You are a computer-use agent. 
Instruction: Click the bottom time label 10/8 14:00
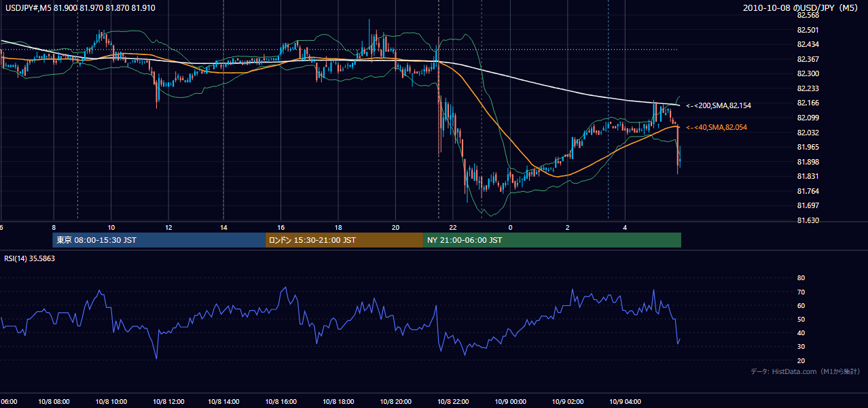(x=224, y=402)
